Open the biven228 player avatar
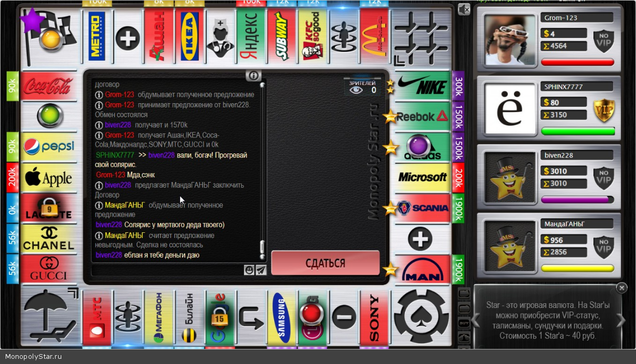The image size is (636, 364). pyautogui.click(x=509, y=177)
